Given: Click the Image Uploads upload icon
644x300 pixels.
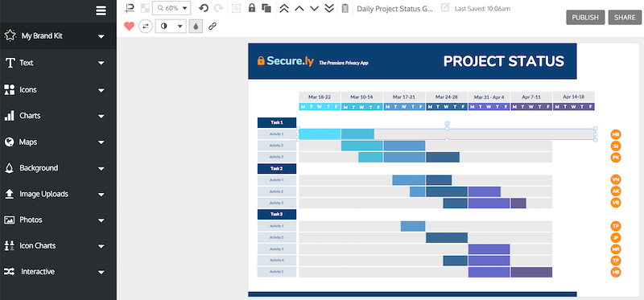Looking at the screenshot, I should [x=9, y=194].
